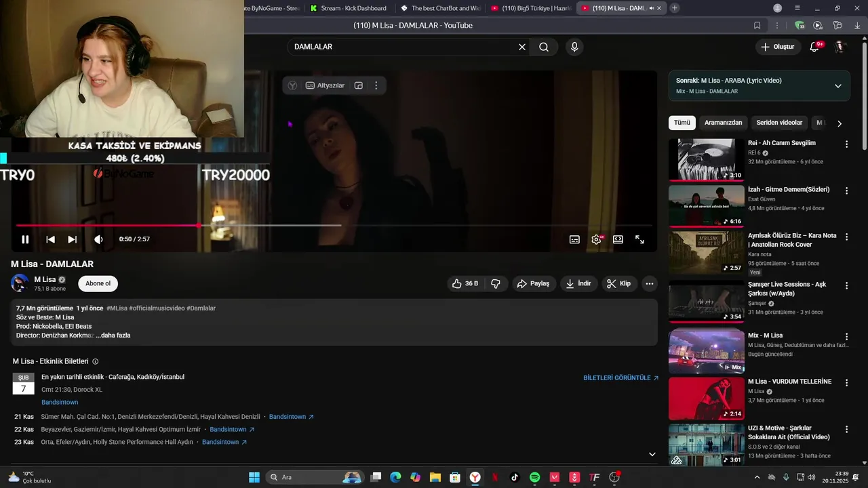The width and height of the screenshot is (868, 488).
Task: Open a new browser tab
Action: pyautogui.click(x=674, y=8)
